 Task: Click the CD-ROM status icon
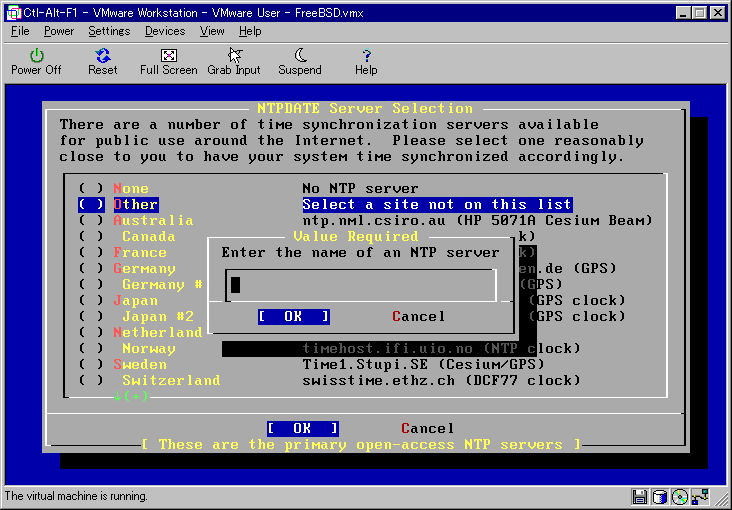click(x=680, y=496)
